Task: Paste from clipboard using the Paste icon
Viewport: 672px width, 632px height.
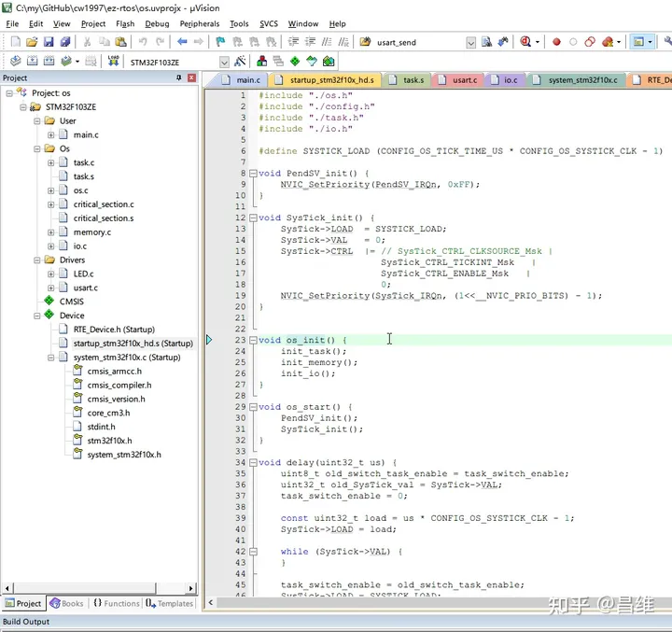Action: click(120, 42)
